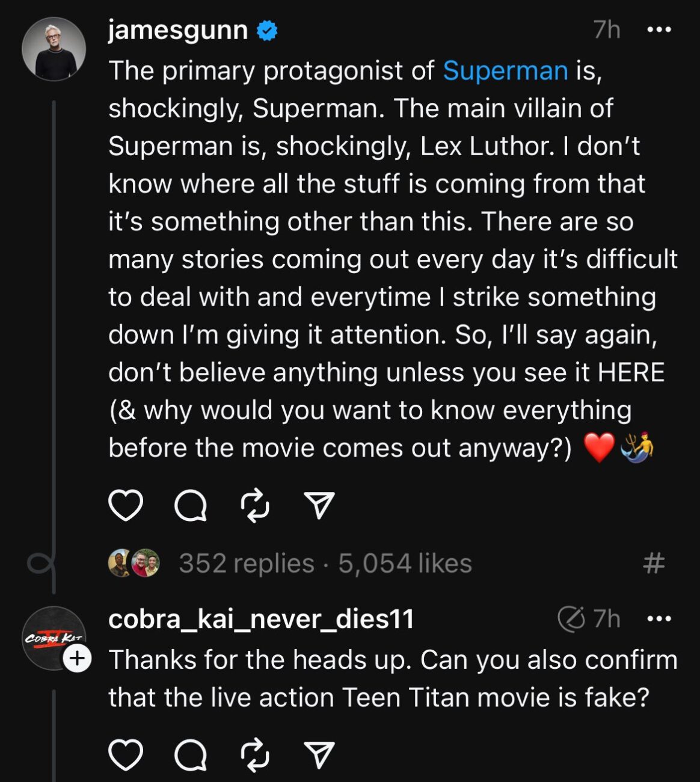Open comment icon on jamesgunn's post
The width and height of the screenshot is (700, 782).
tap(191, 505)
